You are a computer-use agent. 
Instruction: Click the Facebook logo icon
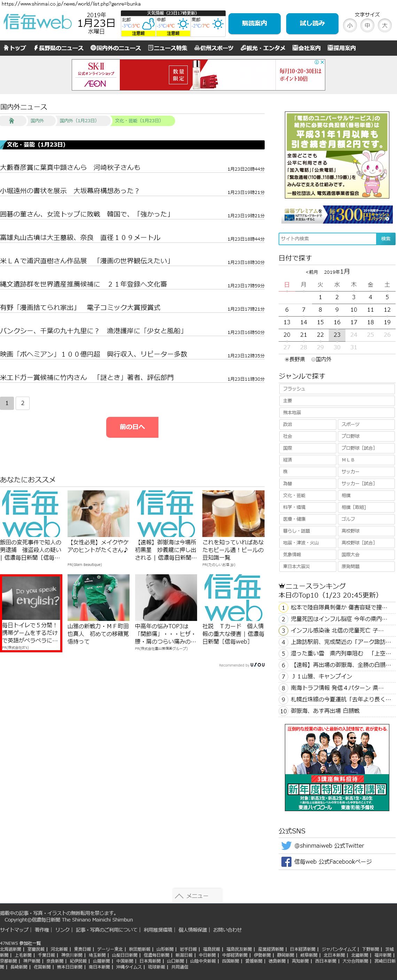pyautogui.click(x=286, y=862)
